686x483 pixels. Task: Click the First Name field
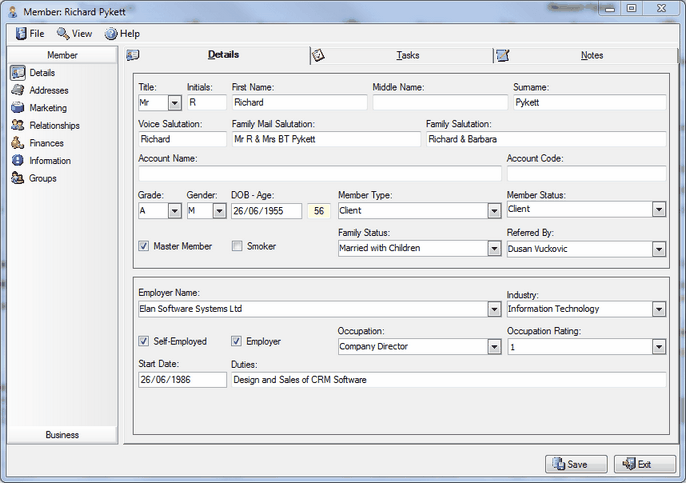(300, 102)
